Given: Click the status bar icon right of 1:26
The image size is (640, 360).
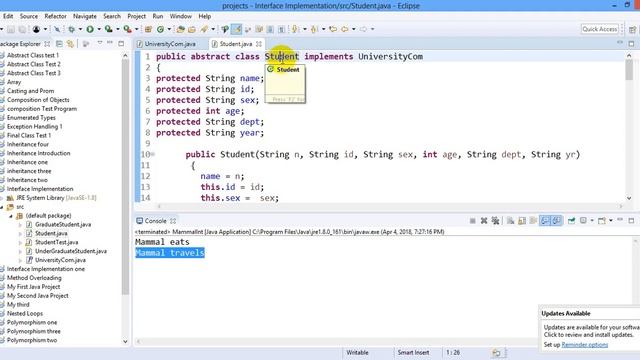Looking at the screenshot, I should [497, 353].
